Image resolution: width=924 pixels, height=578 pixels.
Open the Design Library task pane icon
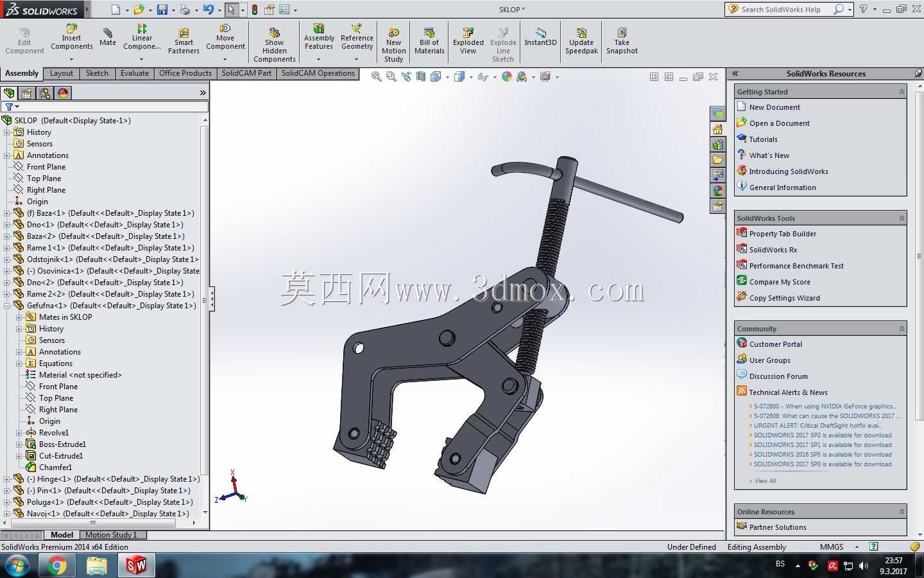(x=718, y=144)
